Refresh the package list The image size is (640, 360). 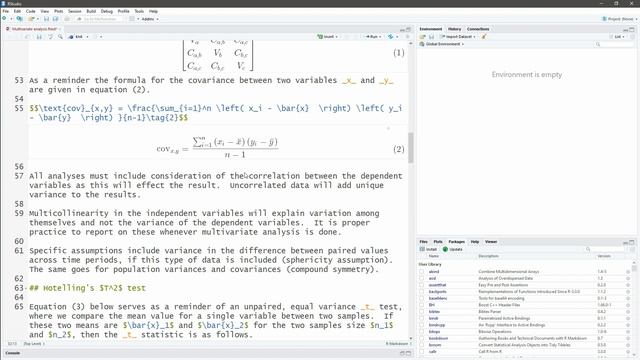pos(633,249)
